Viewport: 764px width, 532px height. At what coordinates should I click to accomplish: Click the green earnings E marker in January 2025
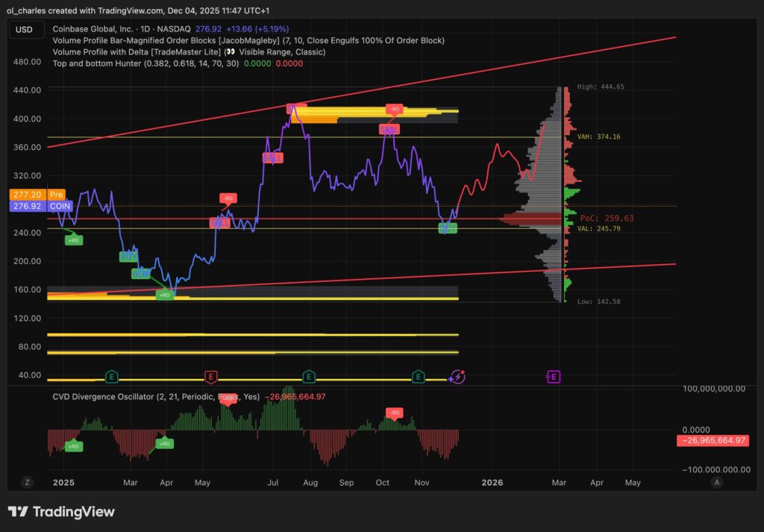[113, 378]
